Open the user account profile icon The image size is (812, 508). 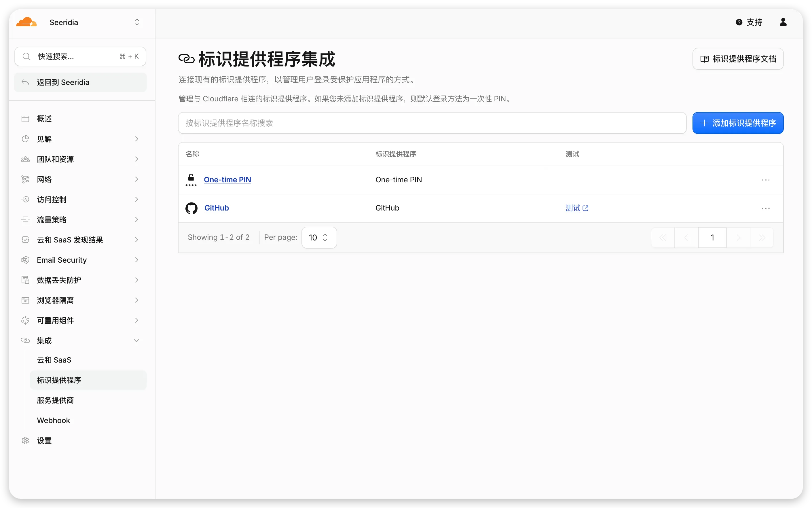[x=783, y=22]
